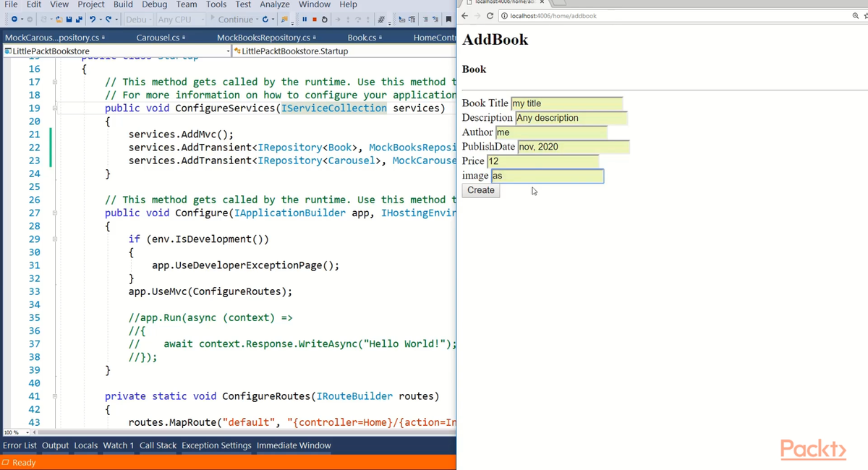Open the Continue button dropdown arrow
The width and height of the screenshot is (868, 470).
pos(258,20)
